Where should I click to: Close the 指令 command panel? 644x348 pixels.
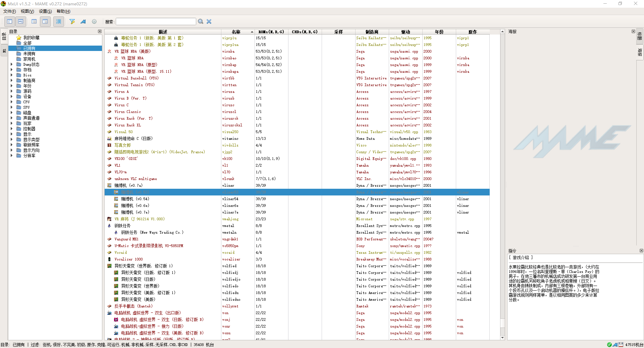641,251
